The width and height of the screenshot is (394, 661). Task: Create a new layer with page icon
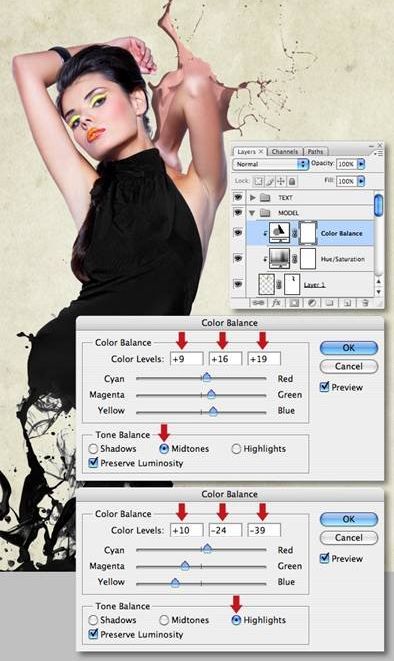[347, 303]
